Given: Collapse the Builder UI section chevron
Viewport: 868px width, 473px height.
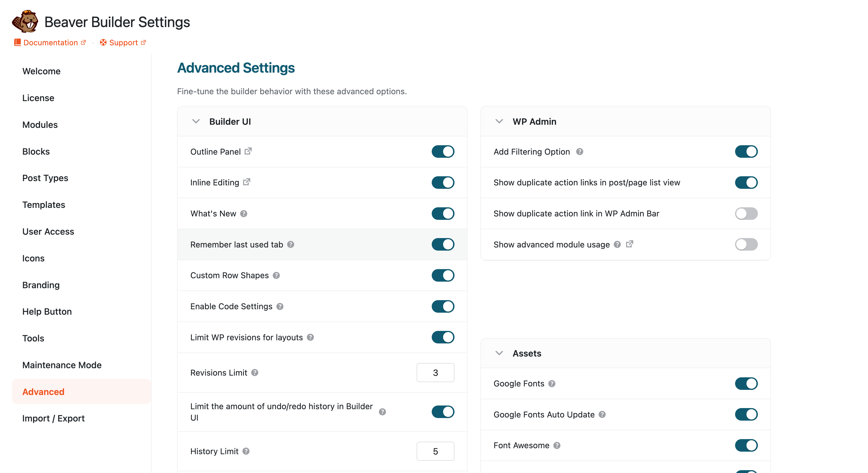Looking at the screenshot, I should point(196,121).
